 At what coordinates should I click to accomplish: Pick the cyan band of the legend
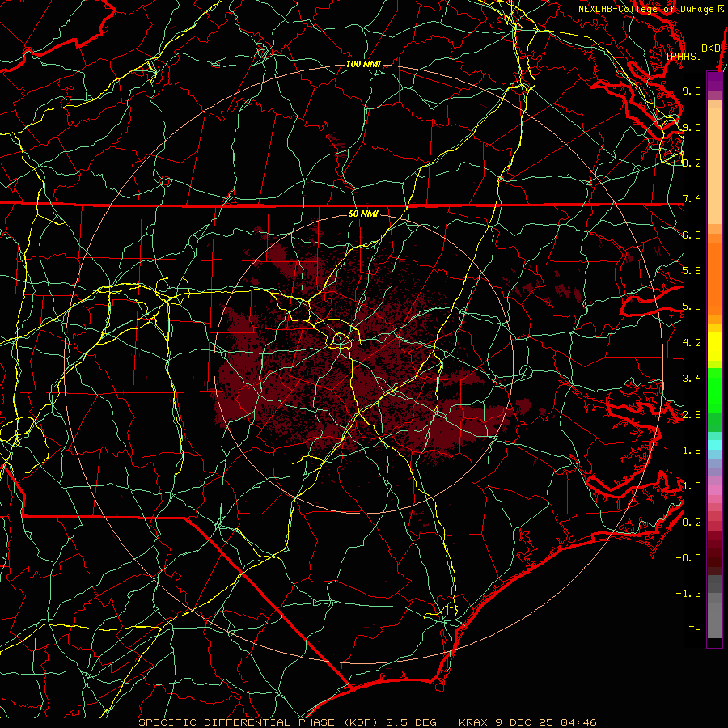(714, 445)
